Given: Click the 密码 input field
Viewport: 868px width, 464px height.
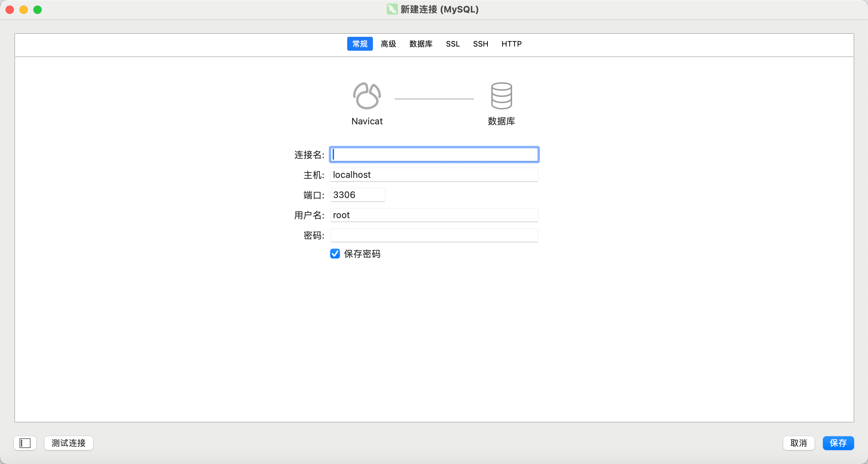Looking at the screenshot, I should [x=434, y=235].
